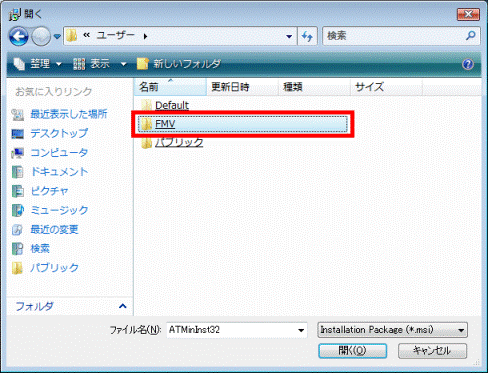The image size is (488, 373).
Task: Open the 検索 link in the favorites sidebar
Action: click(x=40, y=248)
